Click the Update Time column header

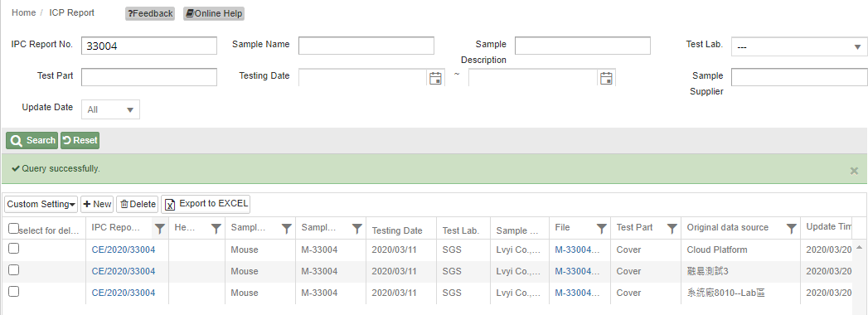coord(828,227)
